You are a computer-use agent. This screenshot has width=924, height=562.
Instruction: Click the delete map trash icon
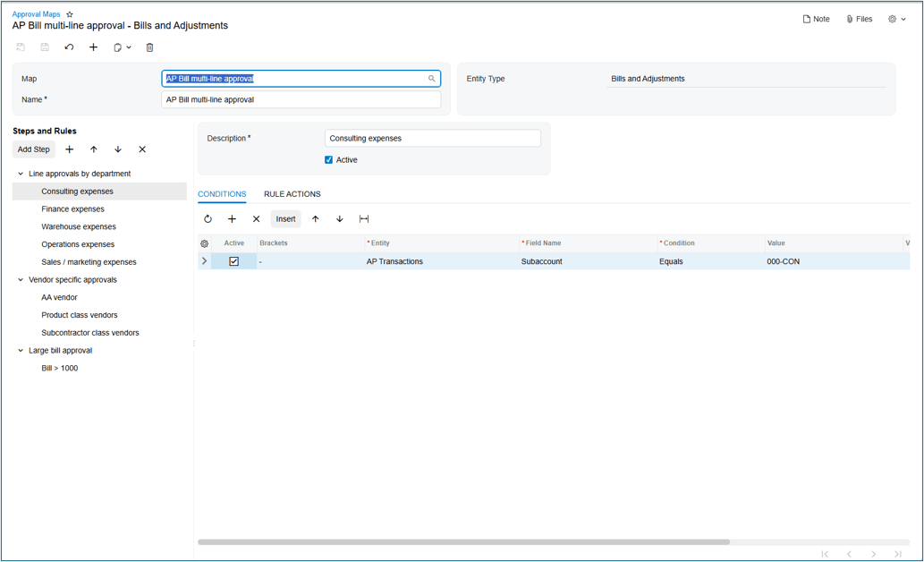point(148,47)
